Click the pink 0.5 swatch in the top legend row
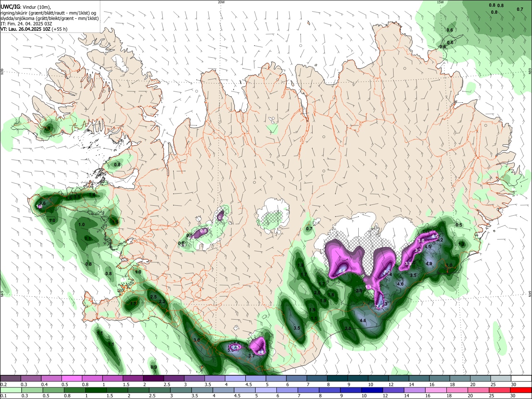 coord(72,379)
